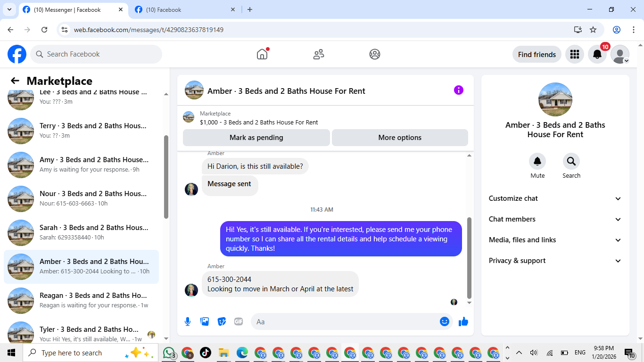Click the "Message sent" bubble

pyautogui.click(x=230, y=185)
